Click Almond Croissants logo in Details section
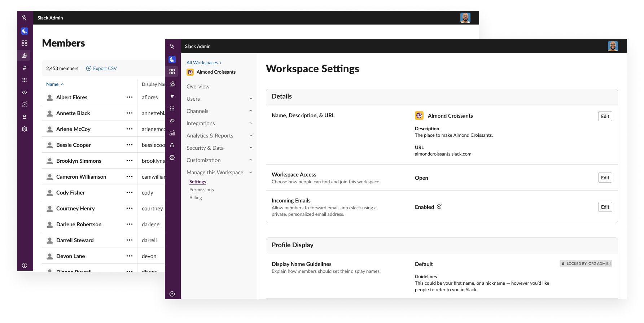 click(419, 115)
